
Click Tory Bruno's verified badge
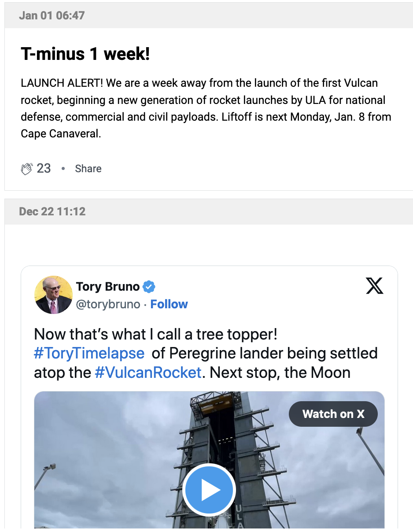click(149, 286)
